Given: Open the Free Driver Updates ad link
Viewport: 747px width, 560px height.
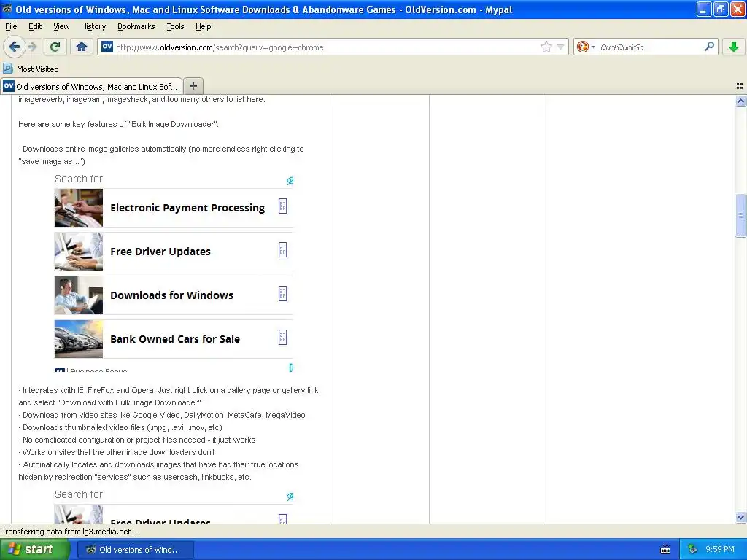Looking at the screenshot, I should [x=160, y=252].
